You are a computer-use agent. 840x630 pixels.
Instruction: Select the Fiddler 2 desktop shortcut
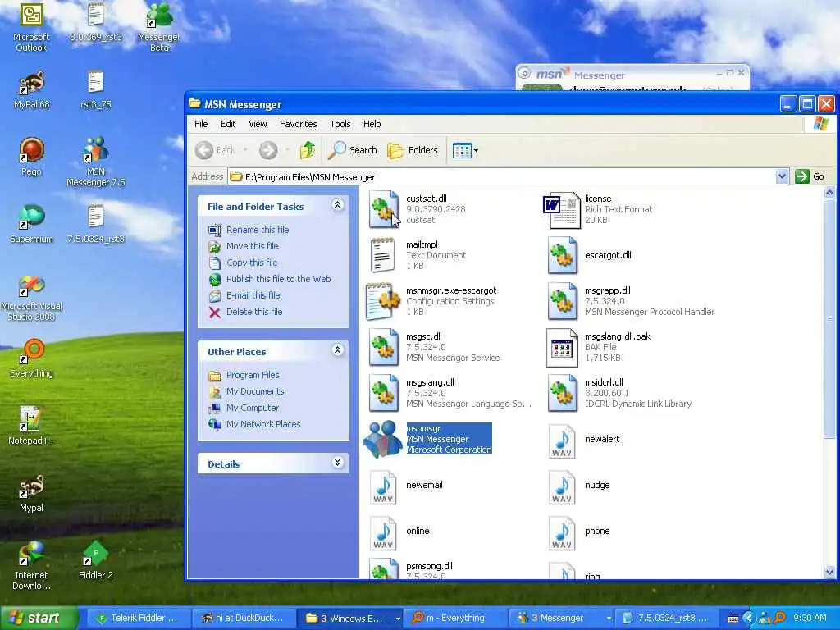pos(95,560)
